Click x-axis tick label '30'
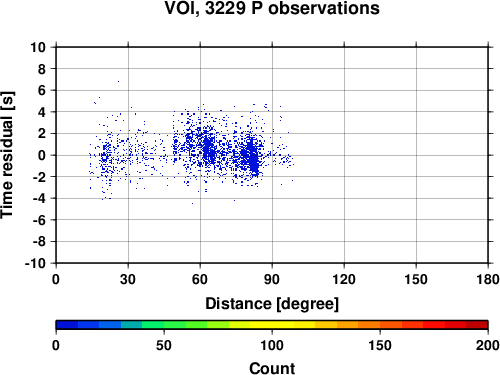Screen dimensions: 500x375 coord(128,279)
